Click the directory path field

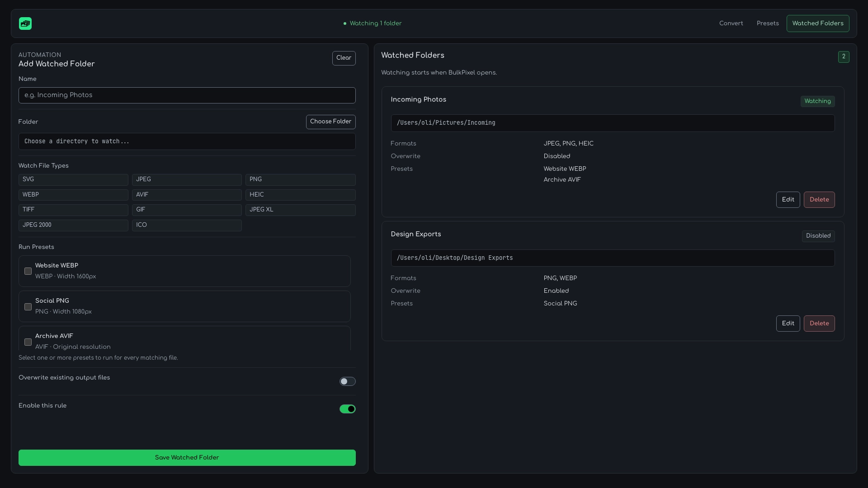[187, 141]
